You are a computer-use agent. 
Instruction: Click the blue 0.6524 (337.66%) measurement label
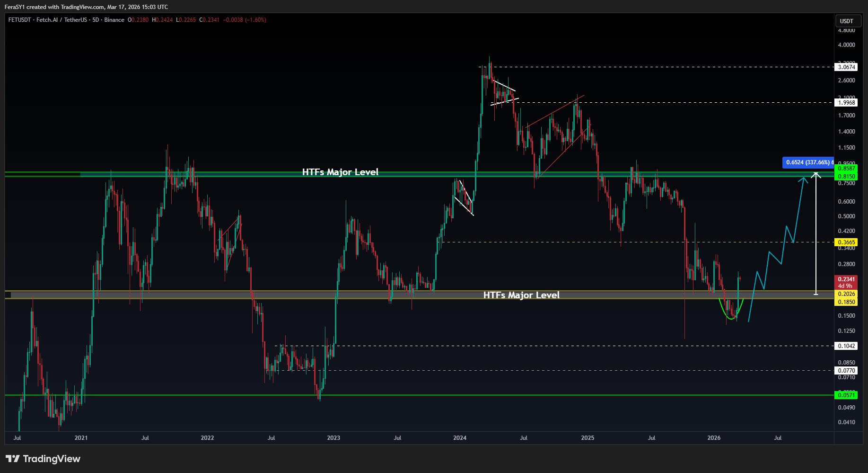coord(808,162)
